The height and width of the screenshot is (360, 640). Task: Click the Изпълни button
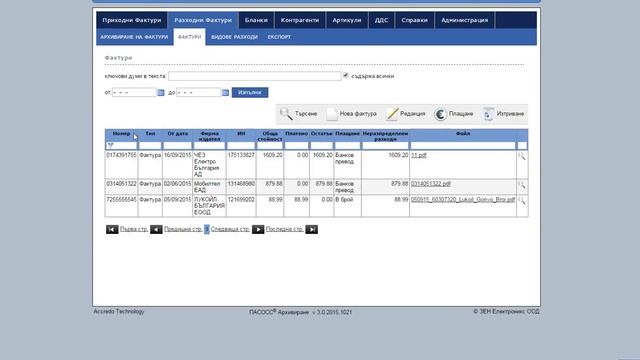tap(250, 93)
